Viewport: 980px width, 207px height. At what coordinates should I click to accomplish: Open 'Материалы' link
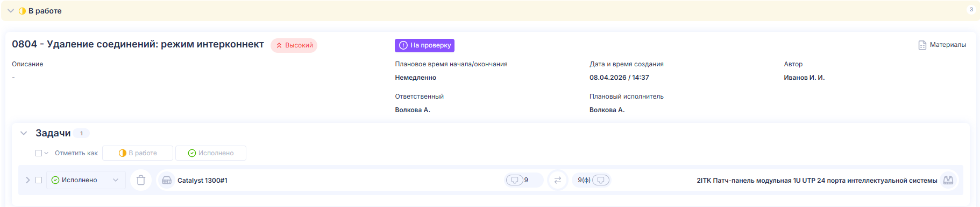tap(948, 45)
